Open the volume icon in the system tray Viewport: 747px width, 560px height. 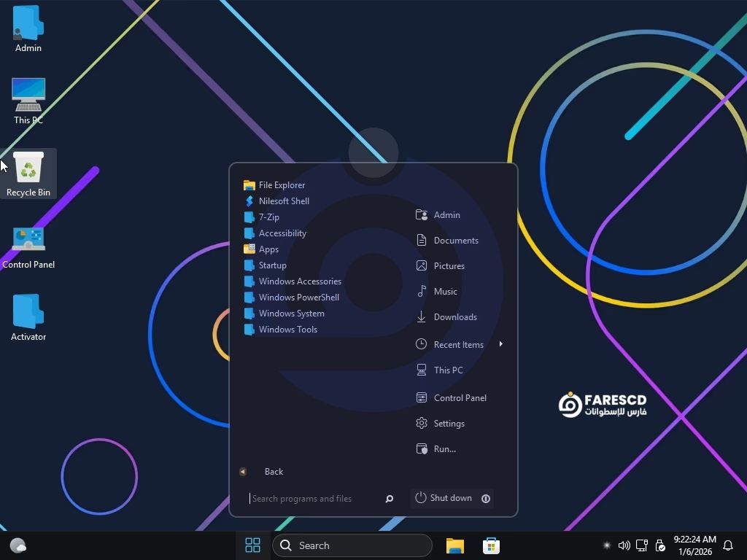click(624, 545)
